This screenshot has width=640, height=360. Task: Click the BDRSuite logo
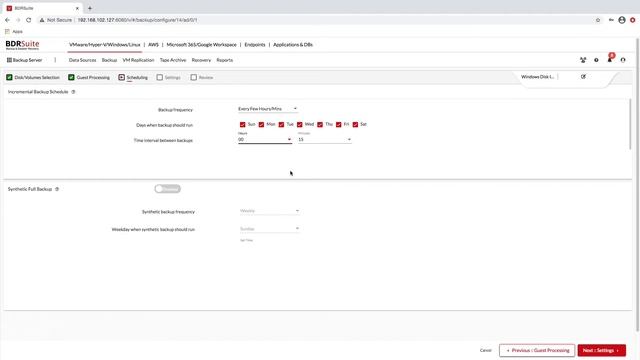[22, 45]
